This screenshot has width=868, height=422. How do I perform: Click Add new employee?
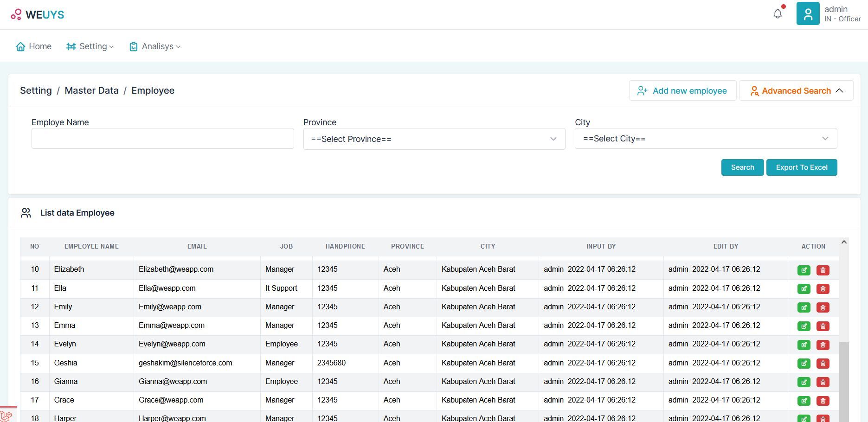click(682, 91)
